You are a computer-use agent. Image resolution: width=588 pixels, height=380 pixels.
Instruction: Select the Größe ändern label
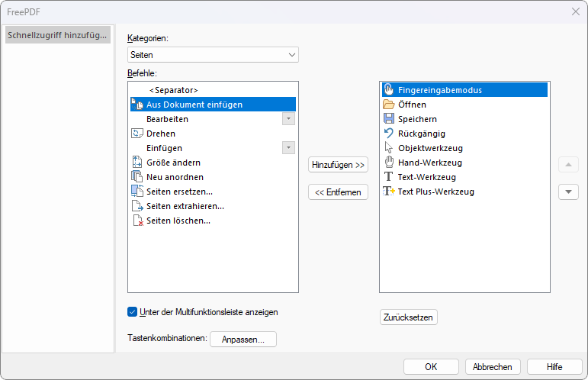(x=174, y=163)
